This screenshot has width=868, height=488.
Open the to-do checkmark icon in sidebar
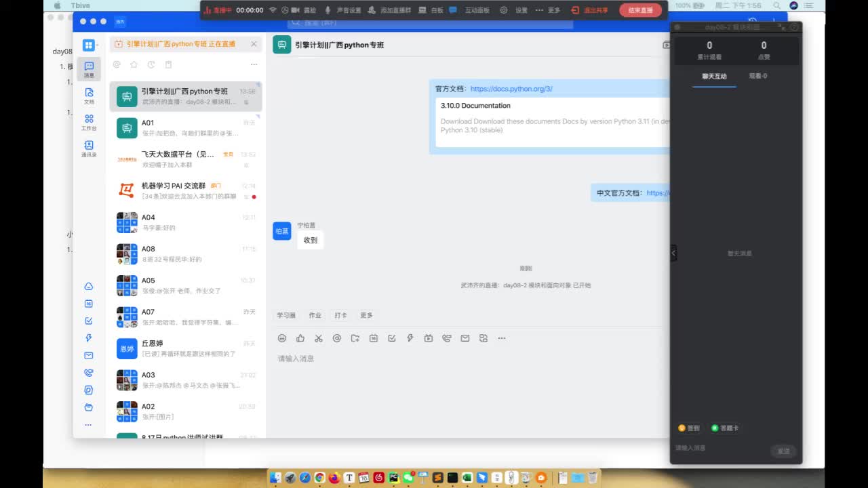pos(89,321)
